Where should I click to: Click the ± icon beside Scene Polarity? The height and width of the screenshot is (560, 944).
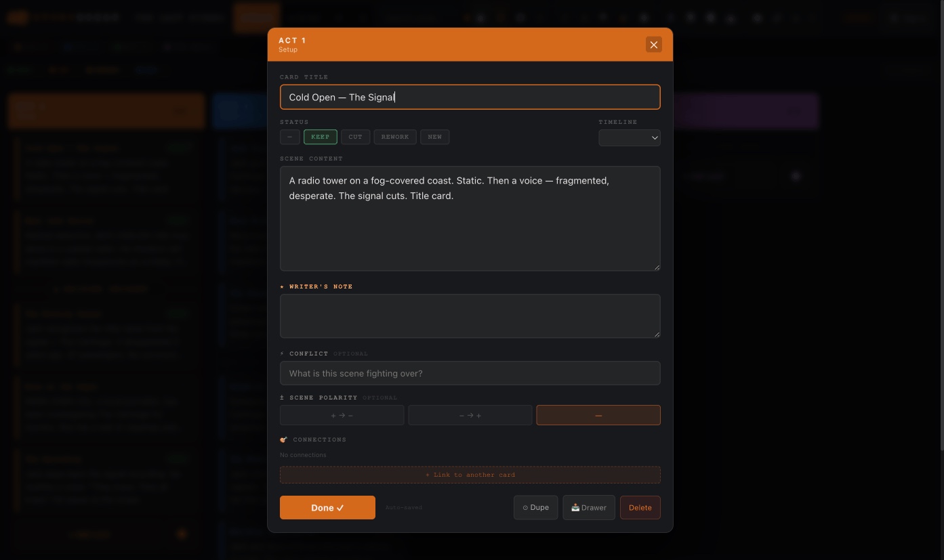pos(283,397)
